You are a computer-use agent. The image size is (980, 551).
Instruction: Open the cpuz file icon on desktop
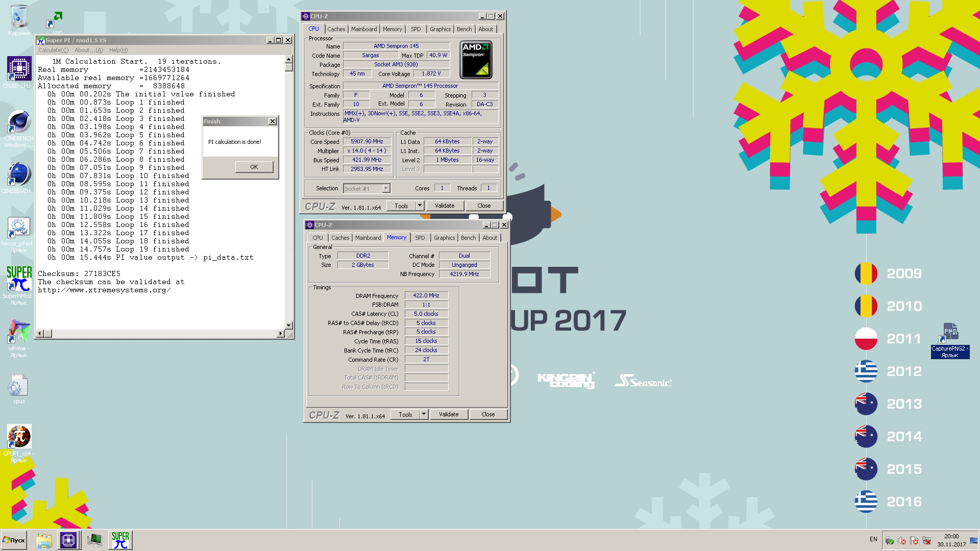click(x=19, y=388)
